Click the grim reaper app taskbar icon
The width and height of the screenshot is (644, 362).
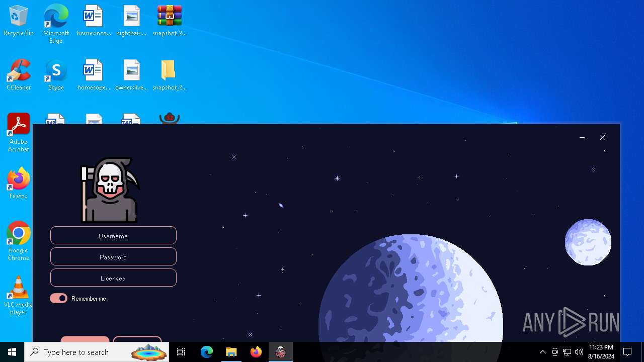(281, 352)
